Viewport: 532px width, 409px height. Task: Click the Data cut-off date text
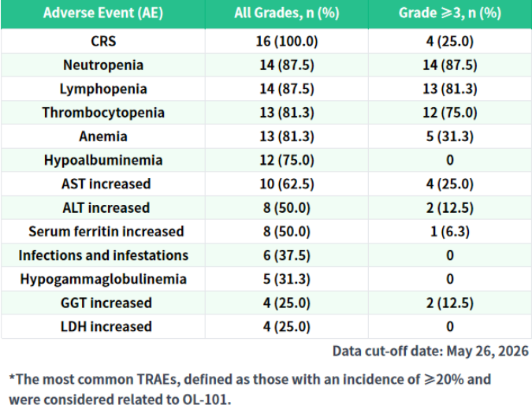(x=430, y=351)
